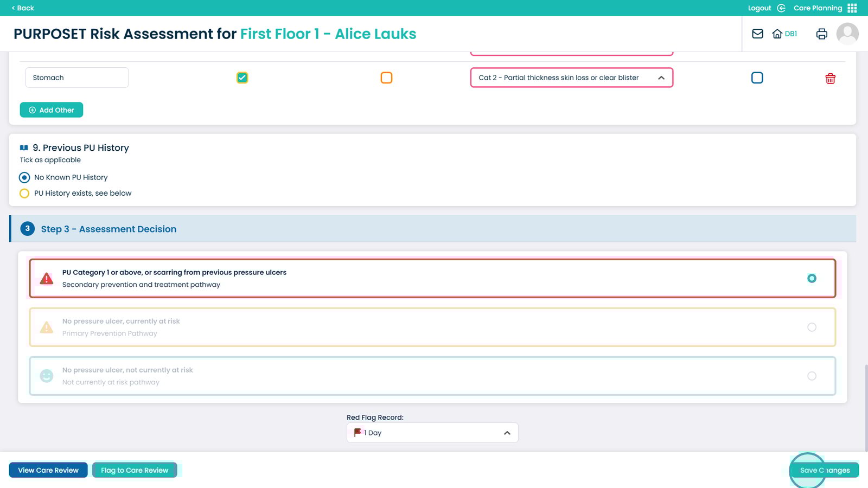The image size is (868, 488).
Task: Select PU History exists, see below
Action: tap(24, 194)
